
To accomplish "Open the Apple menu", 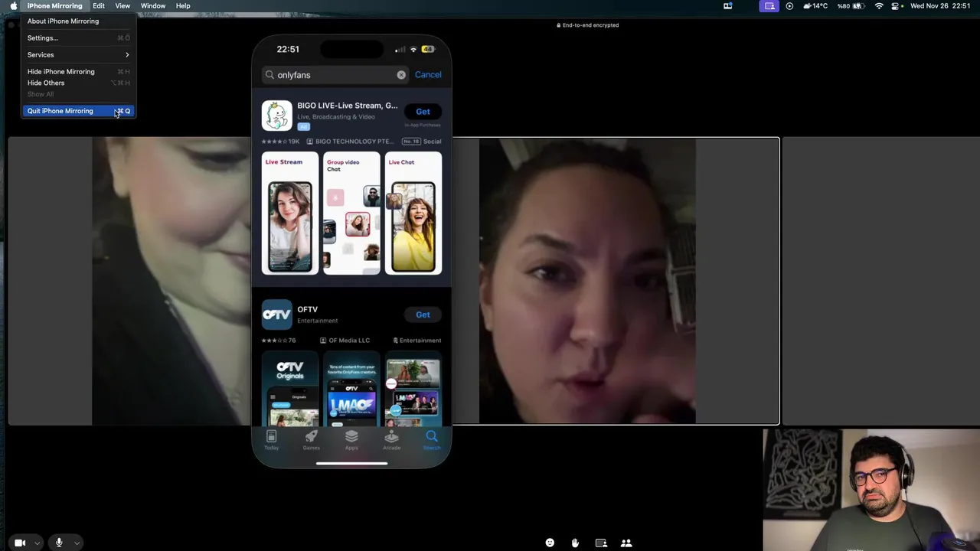I will pyautogui.click(x=13, y=5).
